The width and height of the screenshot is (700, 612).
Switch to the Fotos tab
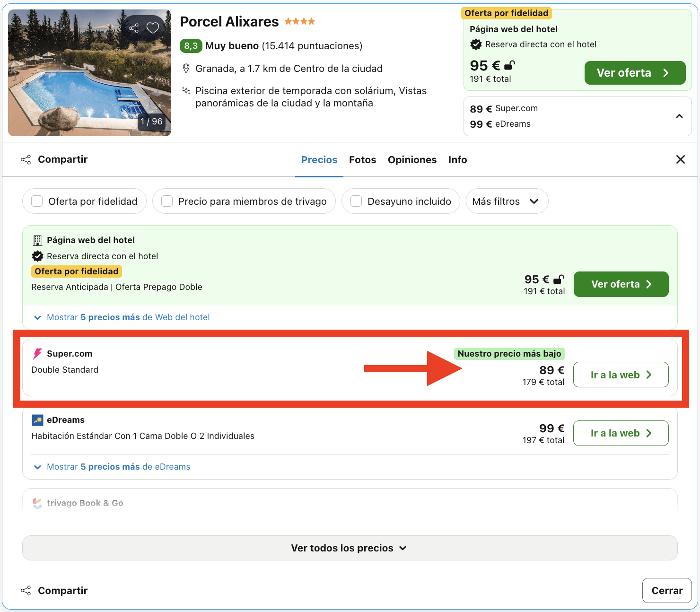click(362, 160)
